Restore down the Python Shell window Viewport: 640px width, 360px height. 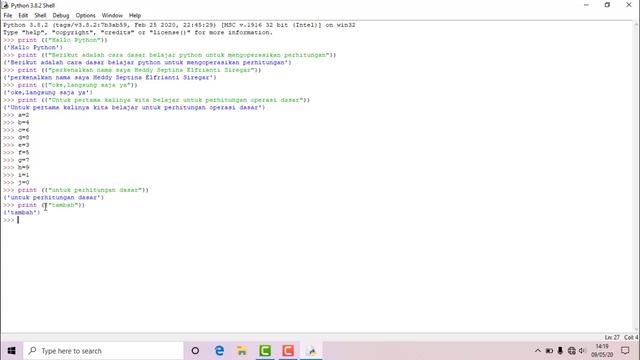tap(607, 5)
